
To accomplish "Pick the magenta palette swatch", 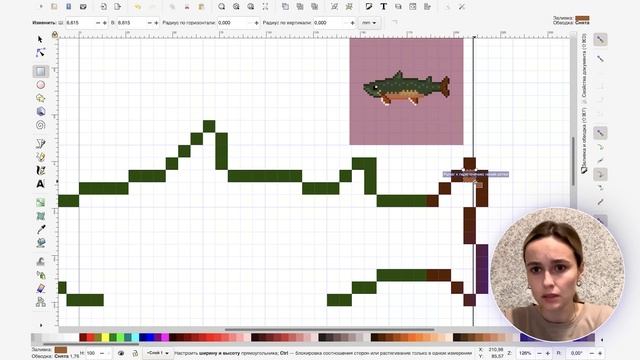I will 165,338.
